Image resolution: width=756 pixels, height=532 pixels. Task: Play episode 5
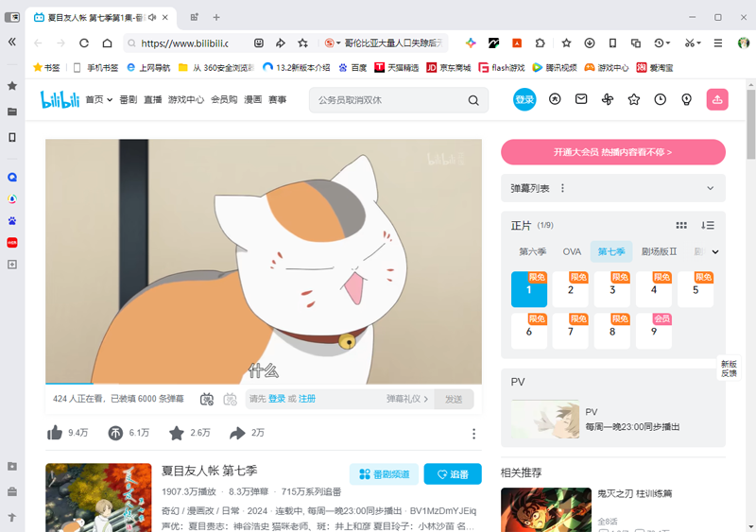pos(696,289)
